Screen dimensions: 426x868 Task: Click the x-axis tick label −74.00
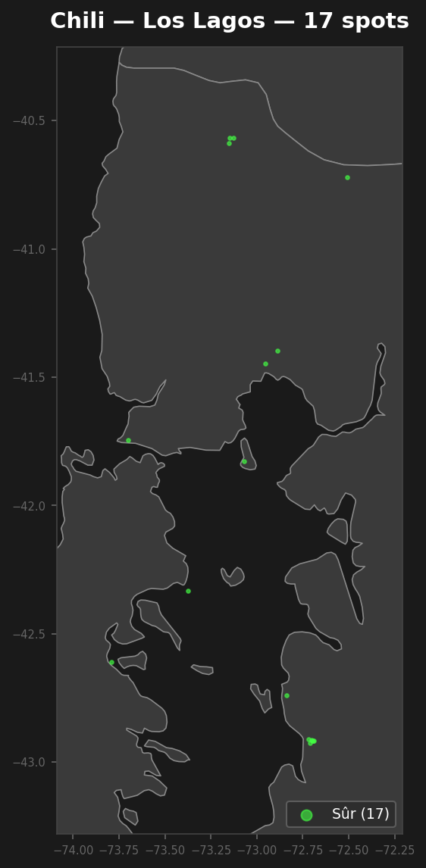click(73, 850)
